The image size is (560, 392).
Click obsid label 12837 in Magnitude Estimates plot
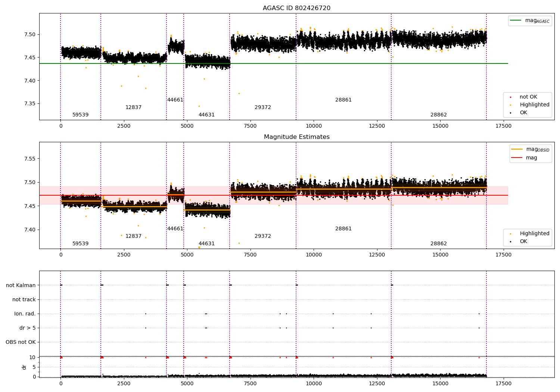(133, 236)
